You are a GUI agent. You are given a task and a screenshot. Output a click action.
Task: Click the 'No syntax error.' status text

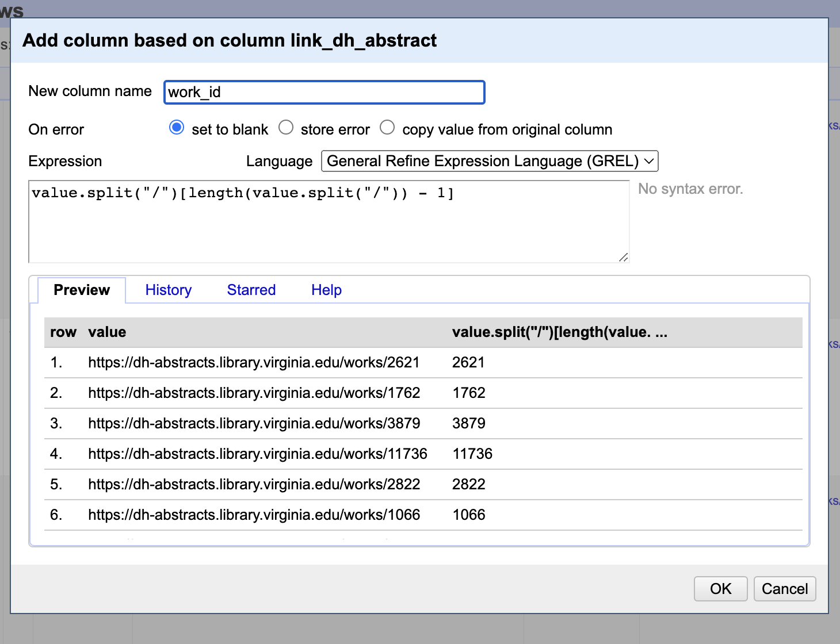(690, 189)
